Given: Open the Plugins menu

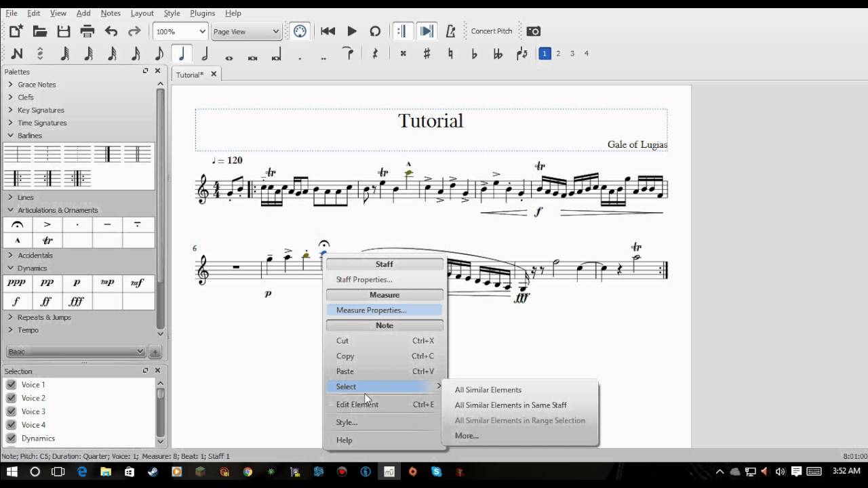Looking at the screenshot, I should [202, 13].
